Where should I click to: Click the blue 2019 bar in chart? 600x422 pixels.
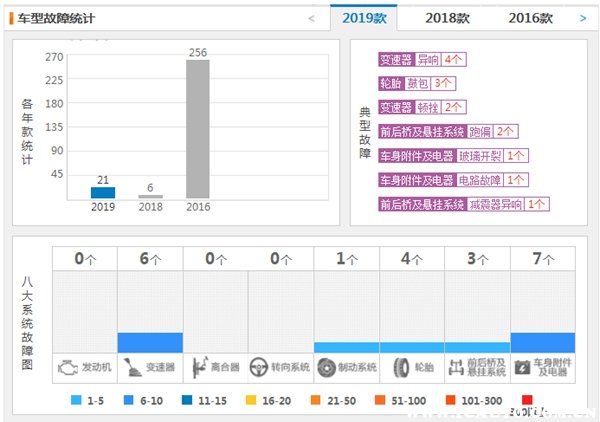(x=103, y=192)
